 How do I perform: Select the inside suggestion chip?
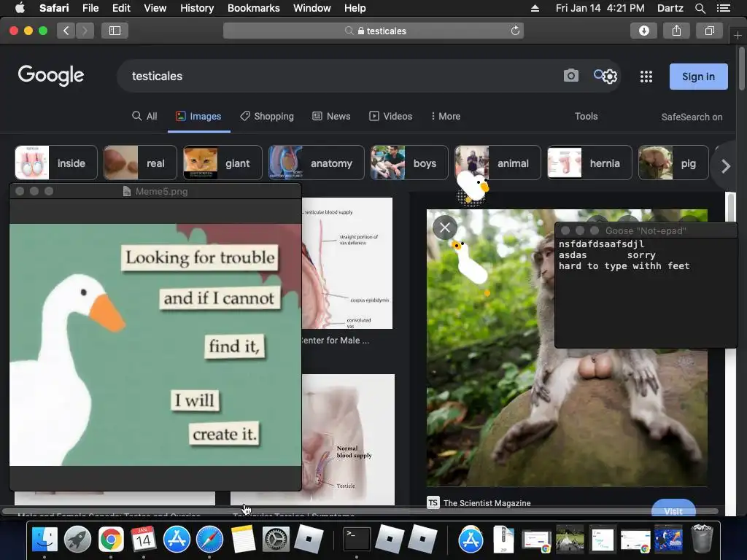coord(56,163)
